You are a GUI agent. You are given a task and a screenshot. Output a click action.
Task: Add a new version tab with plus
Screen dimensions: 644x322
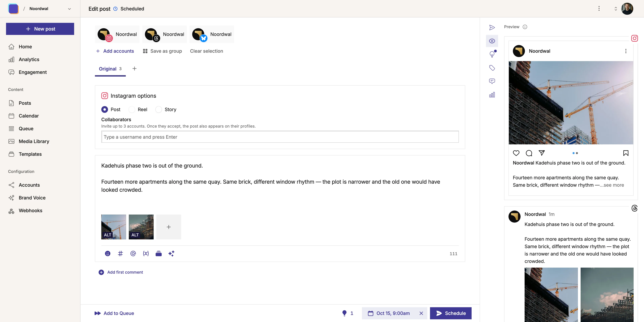point(134,68)
